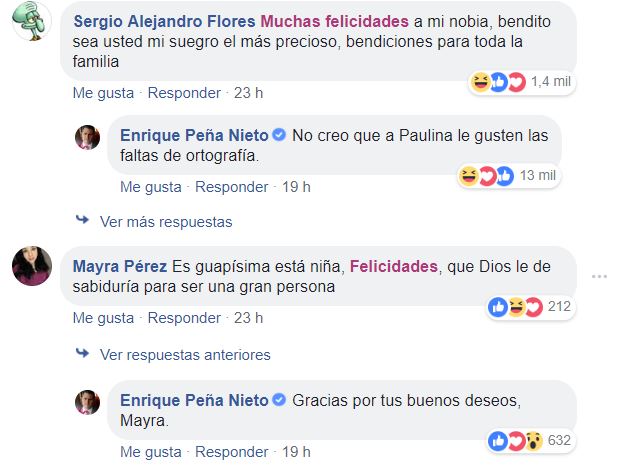Click the verified badge on reply to Mayra
620x473 pixels.
pyautogui.click(x=281, y=400)
